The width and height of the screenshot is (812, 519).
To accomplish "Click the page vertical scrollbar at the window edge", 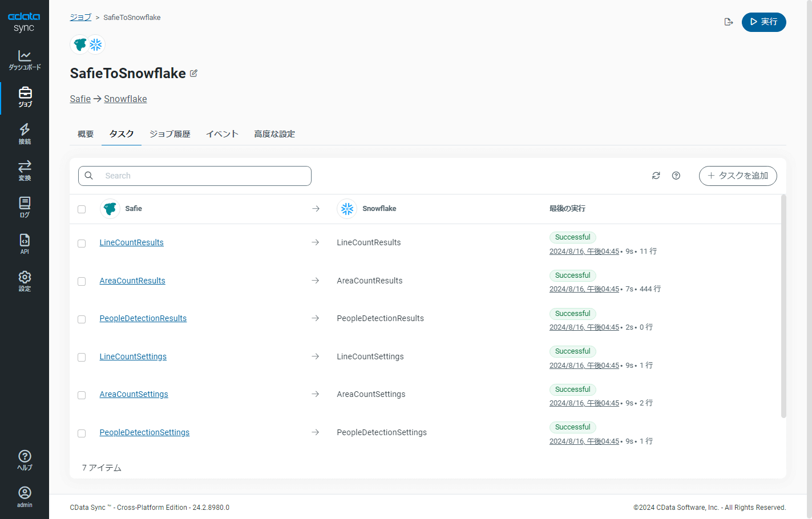I will point(809,259).
